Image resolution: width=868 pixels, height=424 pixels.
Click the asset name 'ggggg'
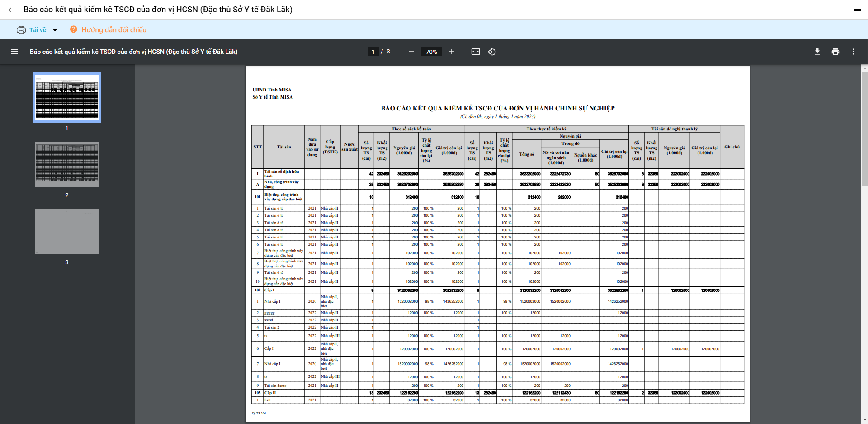269,313
